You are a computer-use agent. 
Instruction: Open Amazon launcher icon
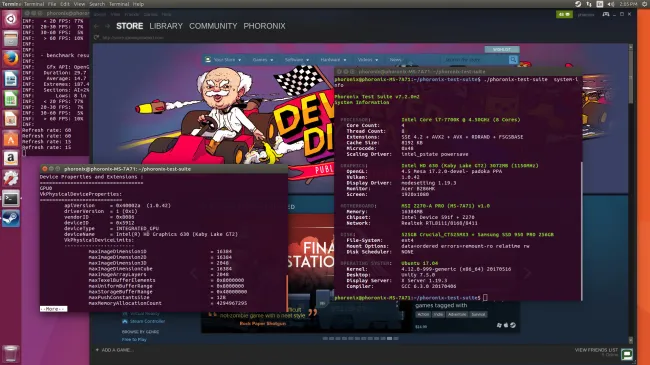pos(11,158)
